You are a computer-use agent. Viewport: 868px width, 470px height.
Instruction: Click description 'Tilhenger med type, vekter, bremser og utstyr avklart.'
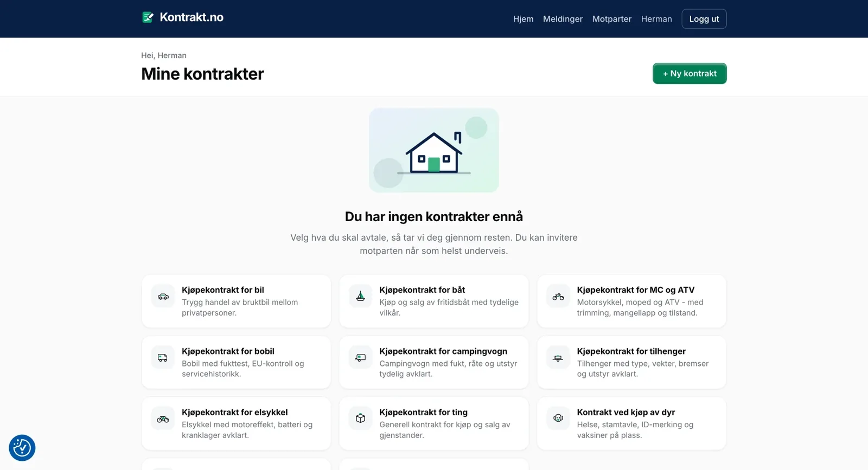tap(643, 369)
